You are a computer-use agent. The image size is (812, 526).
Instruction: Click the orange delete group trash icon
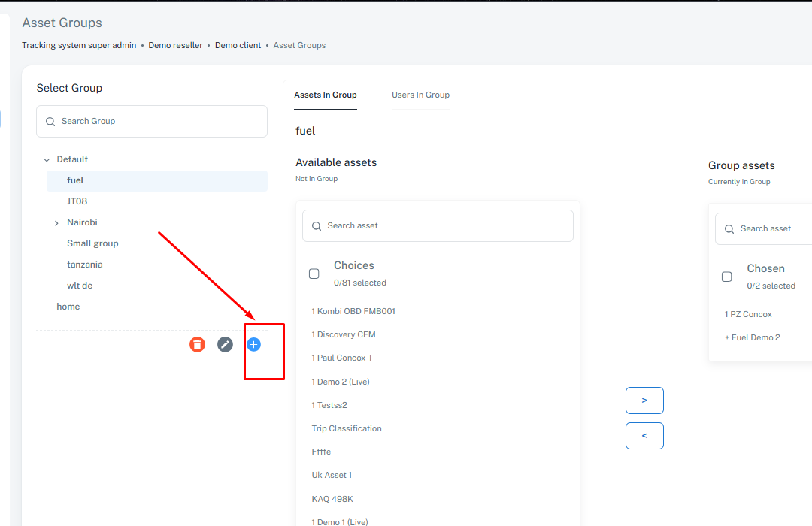[197, 345]
